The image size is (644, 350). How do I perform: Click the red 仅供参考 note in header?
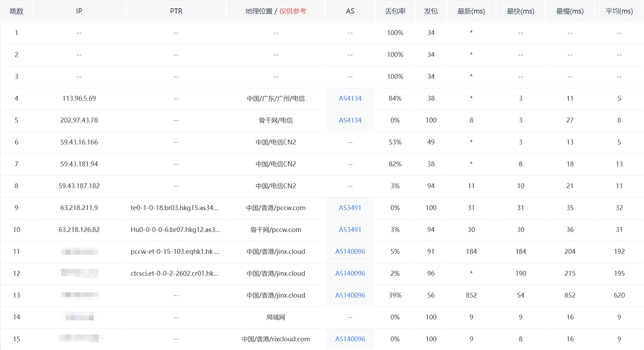coord(293,11)
